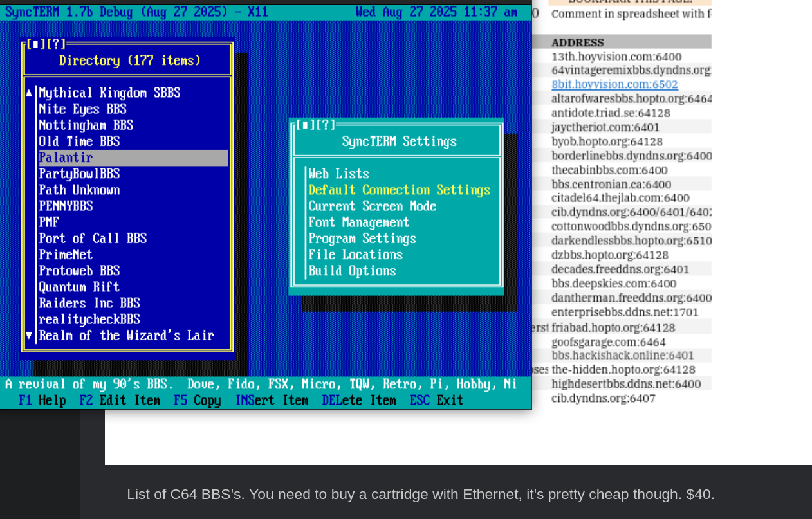The width and height of the screenshot is (812, 519).
Task: Select Protoweb BBS entry
Action: click(x=79, y=271)
